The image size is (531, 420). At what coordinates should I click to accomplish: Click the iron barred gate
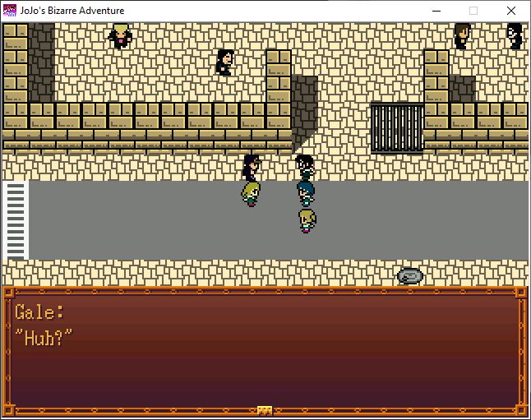(x=397, y=128)
